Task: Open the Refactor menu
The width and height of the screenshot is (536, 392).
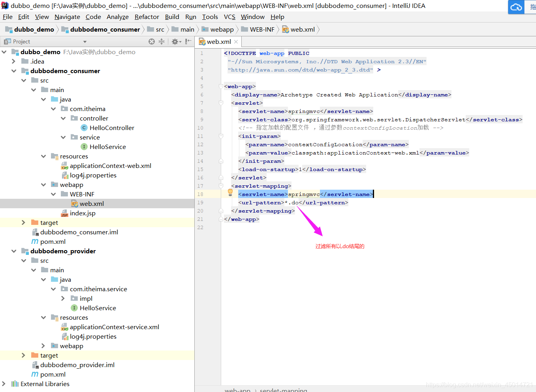Action: pos(147,17)
